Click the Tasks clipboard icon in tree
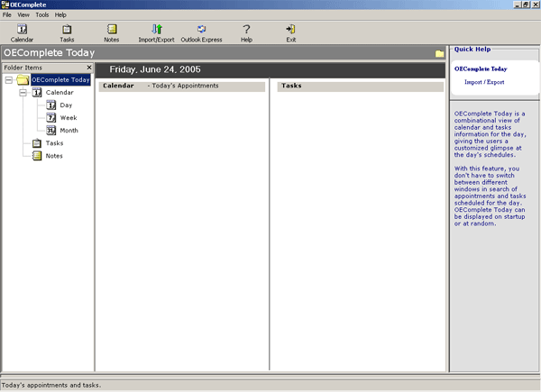Image resolution: width=541 pixels, height=392 pixels. (37, 143)
